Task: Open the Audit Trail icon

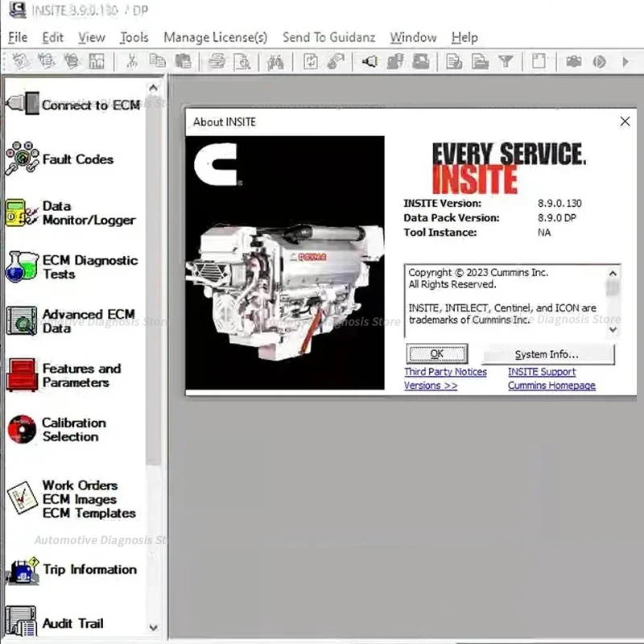Action: 22,621
